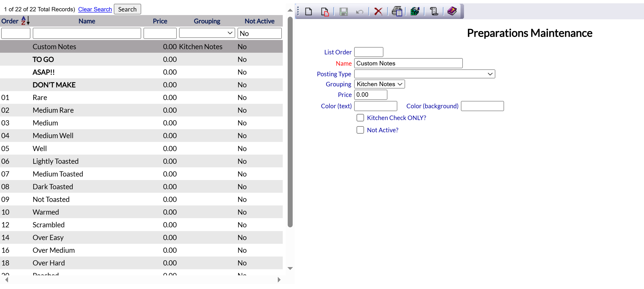Select the Scrambled row
The image size is (644, 289).
click(141, 225)
